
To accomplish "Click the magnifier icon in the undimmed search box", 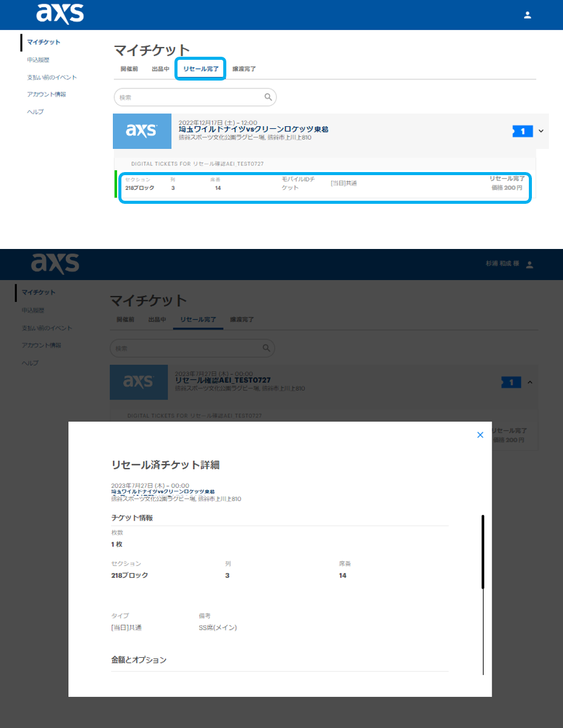I will click(x=268, y=97).
